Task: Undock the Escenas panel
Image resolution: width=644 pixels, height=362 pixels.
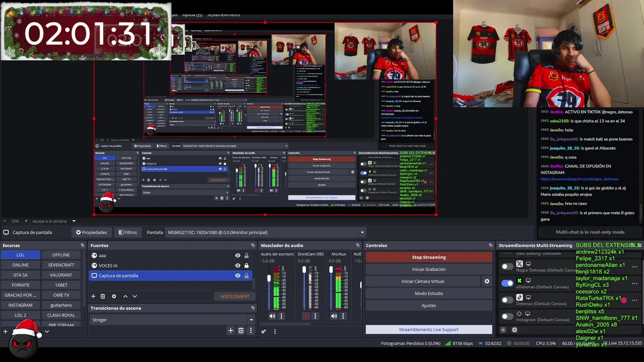Action: [83, 245]
